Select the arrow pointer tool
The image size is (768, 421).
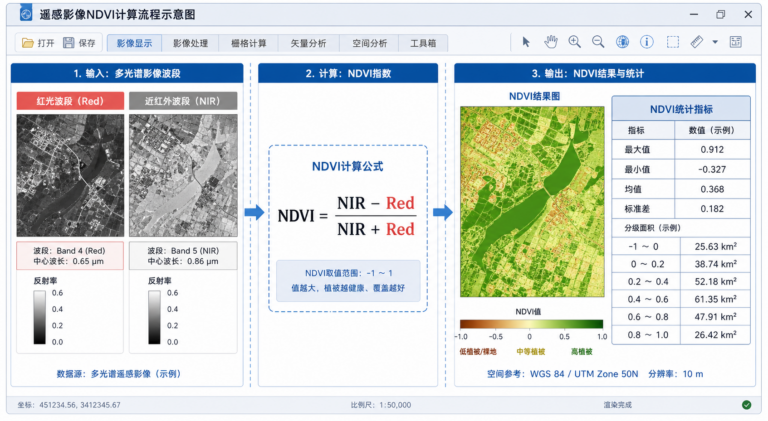[x=526, y=42]
